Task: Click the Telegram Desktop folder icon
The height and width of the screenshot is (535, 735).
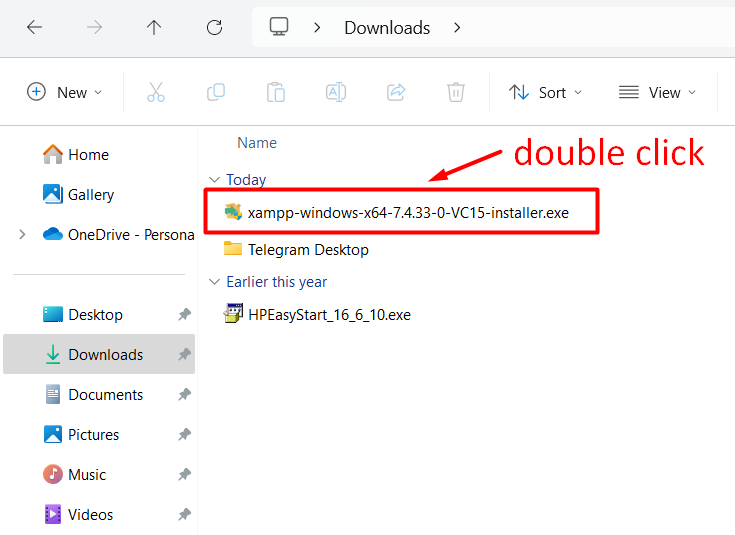Action: click(x=233, y=249)
